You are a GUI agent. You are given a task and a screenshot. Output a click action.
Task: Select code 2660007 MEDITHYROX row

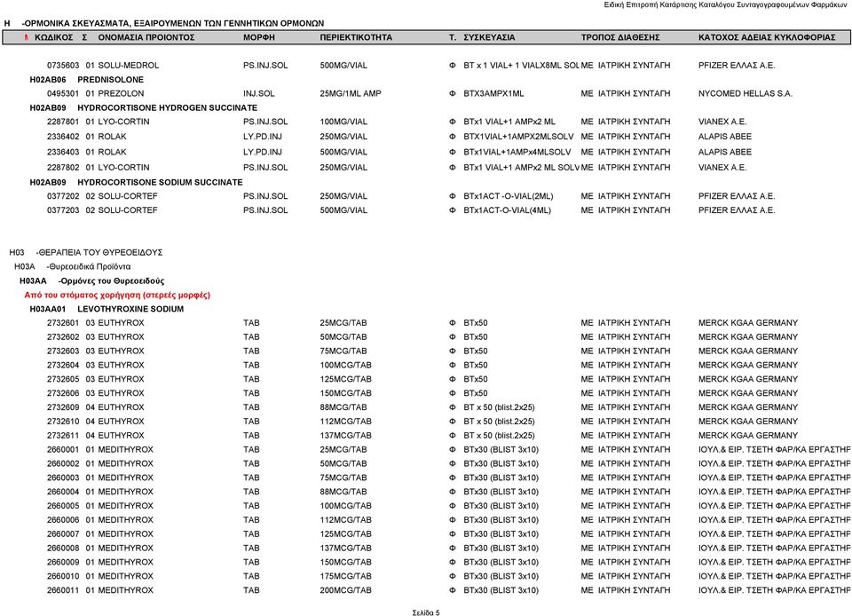pos(449,534)
